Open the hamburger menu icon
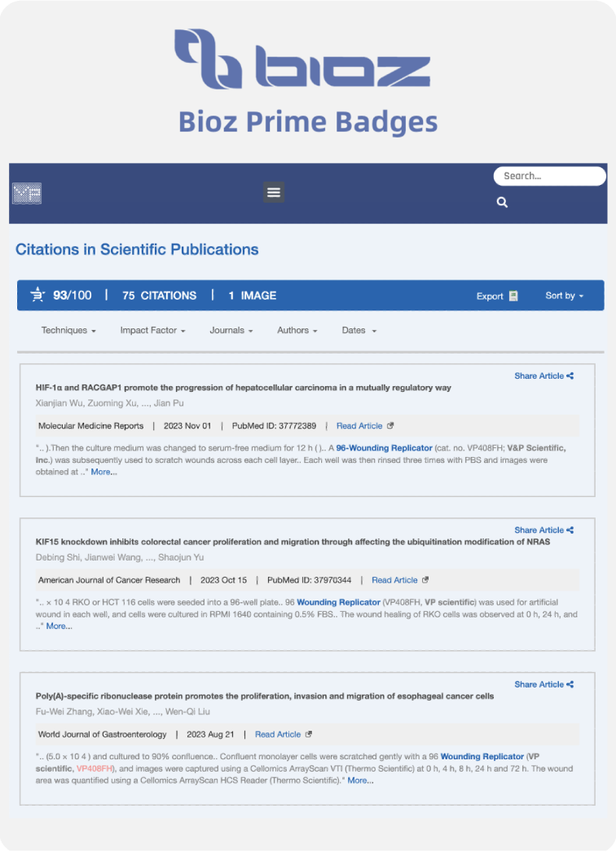This screenshot has height=853, width=616. [274, 192]
